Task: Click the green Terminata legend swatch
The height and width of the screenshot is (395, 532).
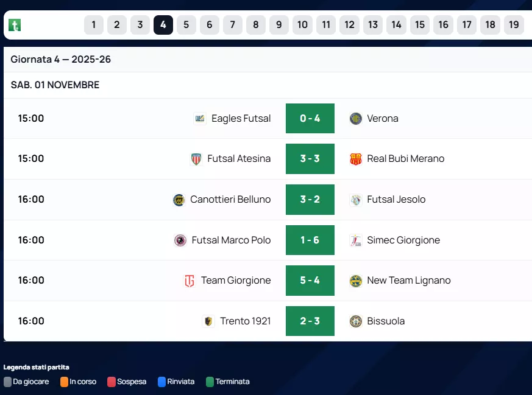Action: [x=210, y=382]
